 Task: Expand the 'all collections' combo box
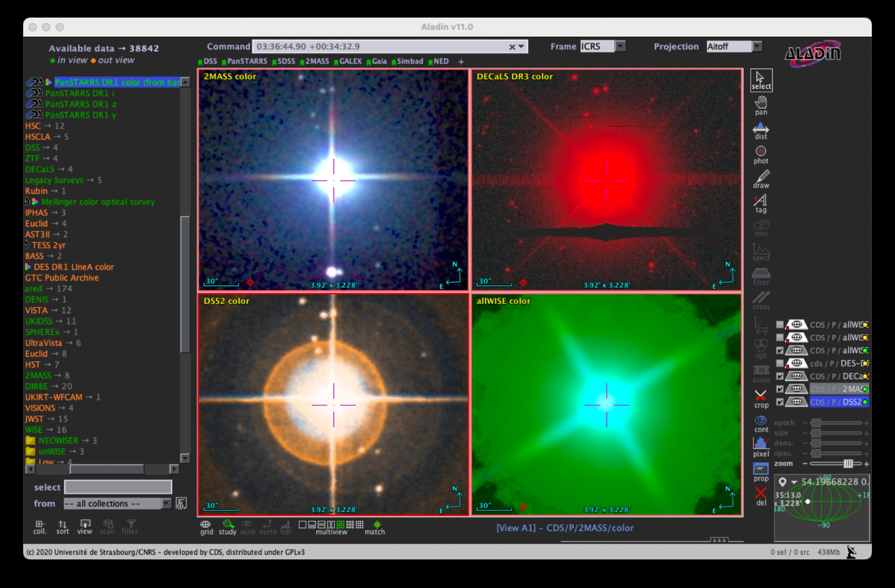[166, 503]
